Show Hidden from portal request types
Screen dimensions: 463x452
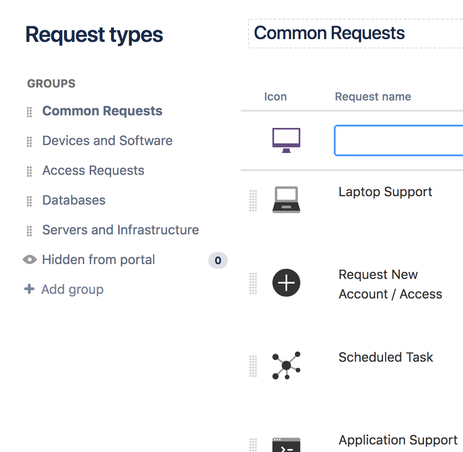98,260
